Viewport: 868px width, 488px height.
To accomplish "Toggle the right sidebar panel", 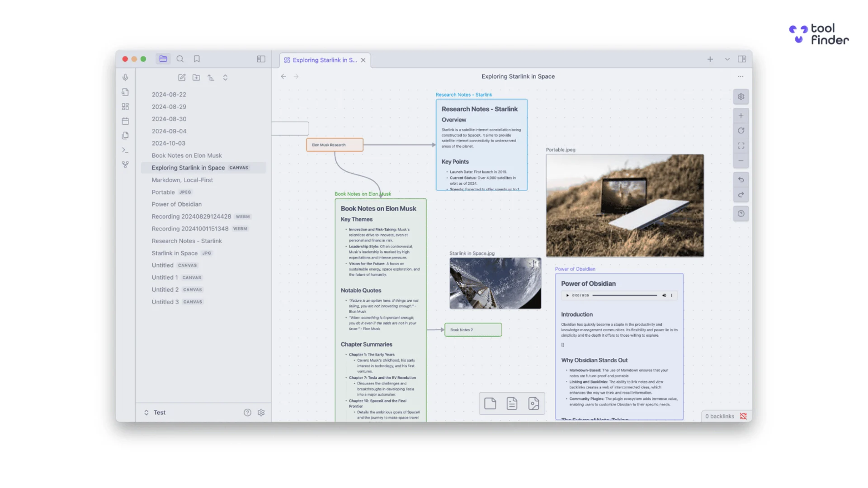I will (742, 59).
